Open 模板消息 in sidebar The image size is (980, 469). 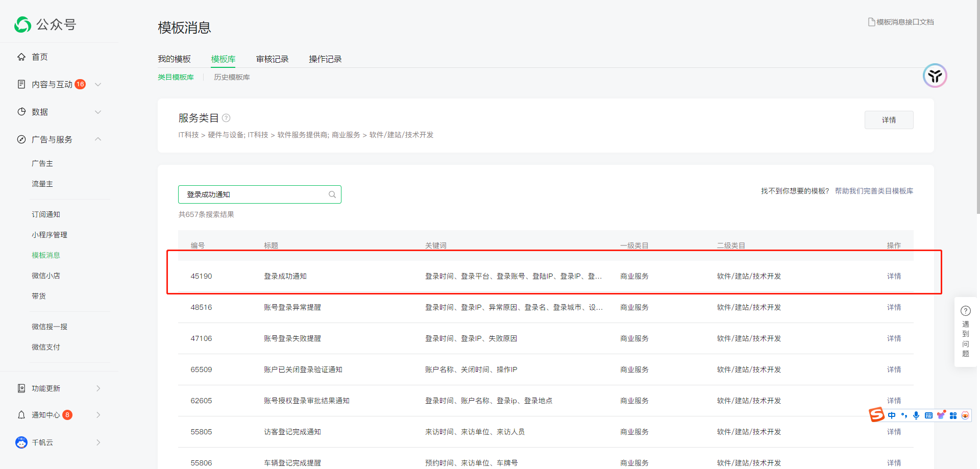[x=46, y=255]
